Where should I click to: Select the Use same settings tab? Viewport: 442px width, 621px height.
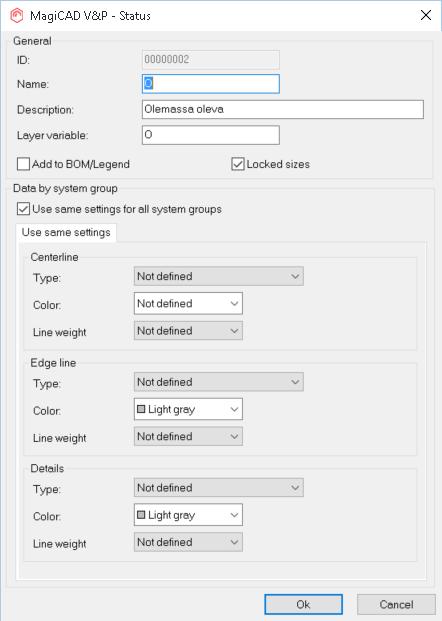pos(66,232)
